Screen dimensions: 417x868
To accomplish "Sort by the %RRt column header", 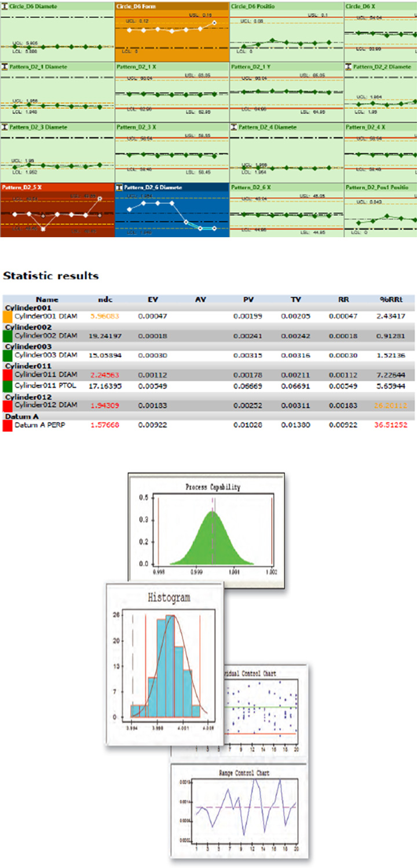I will click(390, 300).
